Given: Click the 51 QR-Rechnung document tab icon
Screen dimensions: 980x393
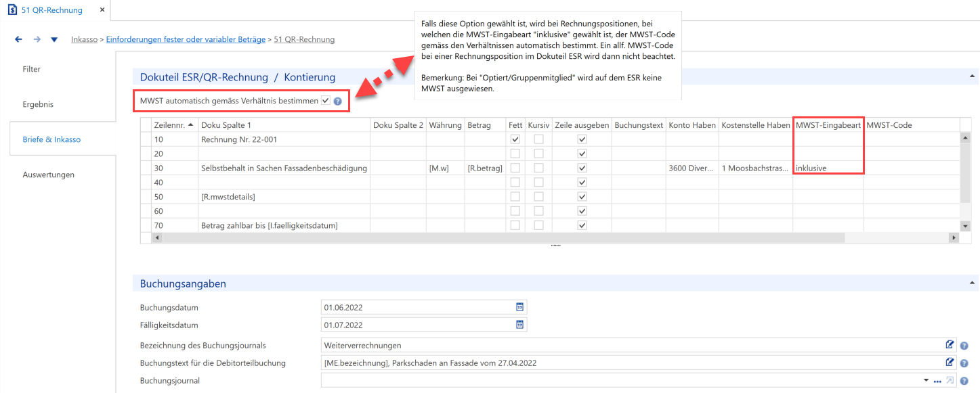Looking at the screenshot, I should pos(12,10).
